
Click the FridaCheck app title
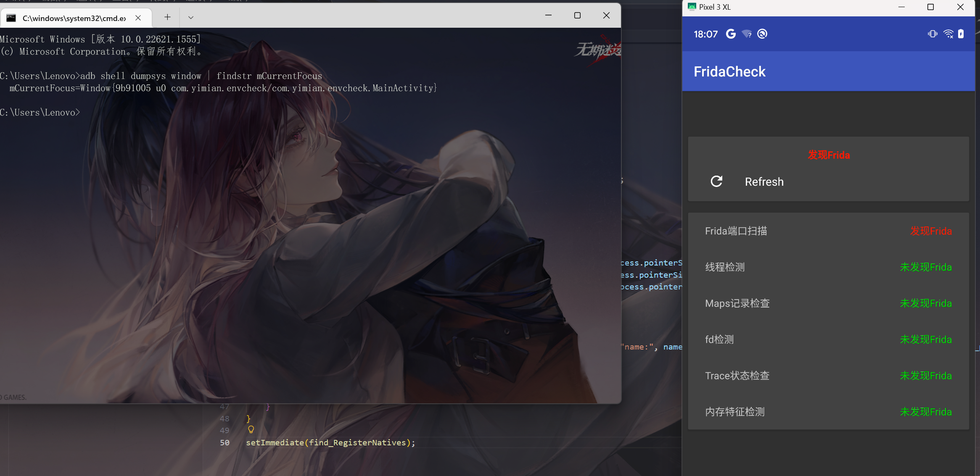point(729,72)
